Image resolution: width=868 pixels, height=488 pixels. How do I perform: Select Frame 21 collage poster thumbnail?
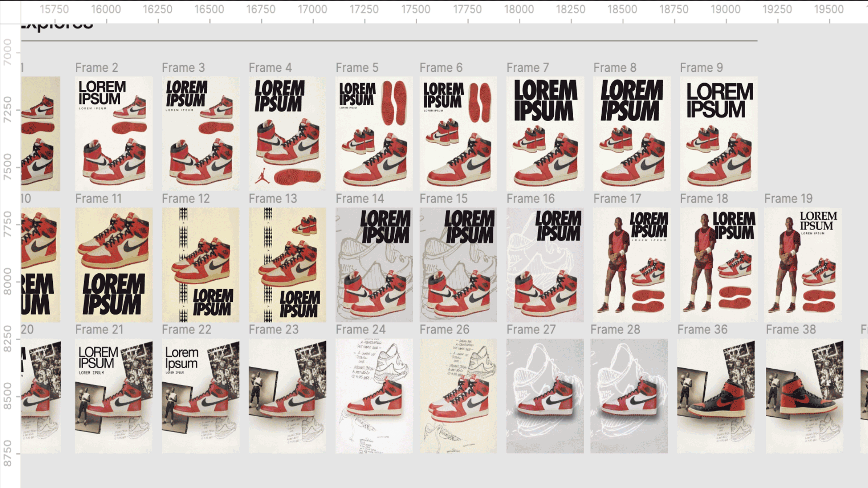coord(113,395)
